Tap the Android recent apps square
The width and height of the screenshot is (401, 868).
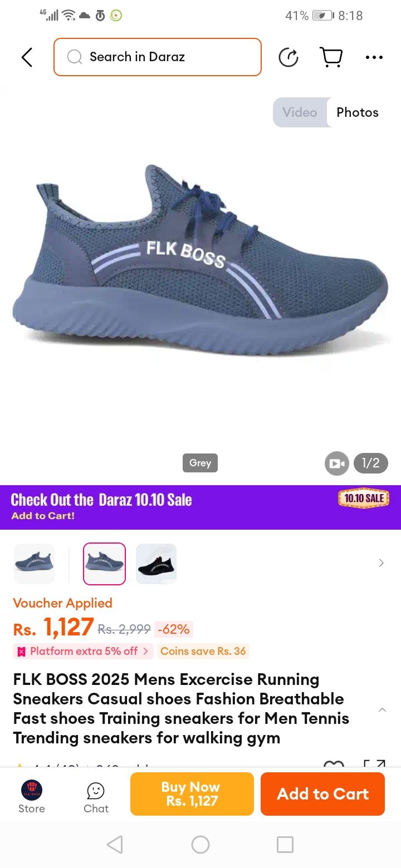pos(285,845)
